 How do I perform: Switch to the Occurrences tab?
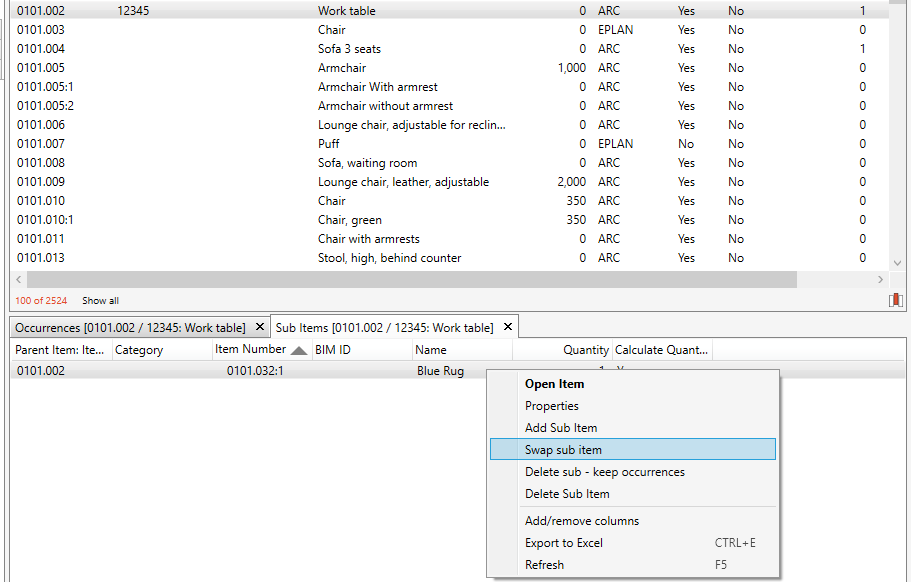pos(130,328)
